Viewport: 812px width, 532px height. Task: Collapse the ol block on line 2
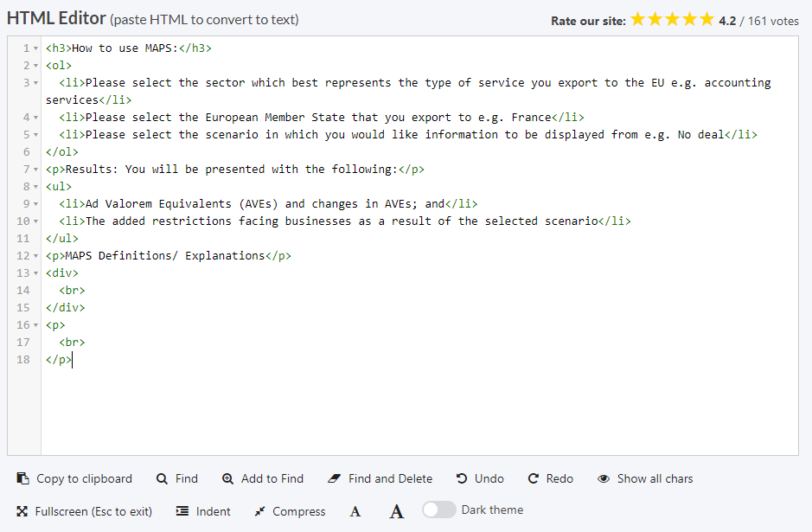pos(35,66)
